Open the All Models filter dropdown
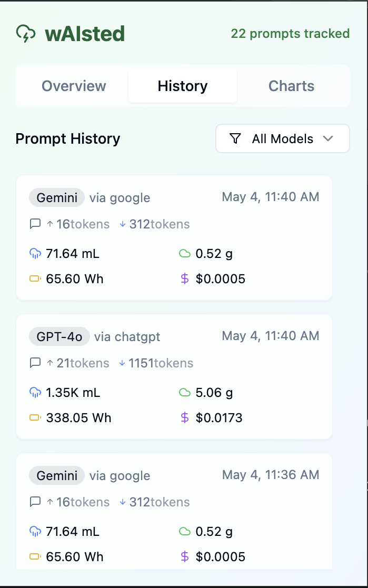Image resolution: width=368 pixels, height=588 pixels. pos(282,138)
